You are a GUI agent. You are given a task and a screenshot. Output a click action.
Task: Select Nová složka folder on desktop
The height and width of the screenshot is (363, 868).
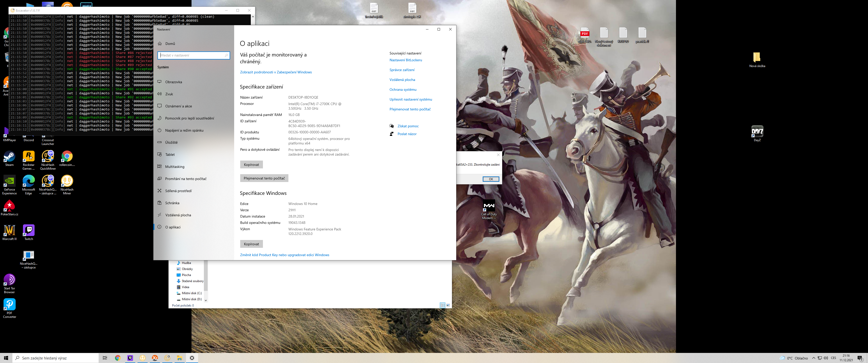pyautogui.click(x=757, y=59)
